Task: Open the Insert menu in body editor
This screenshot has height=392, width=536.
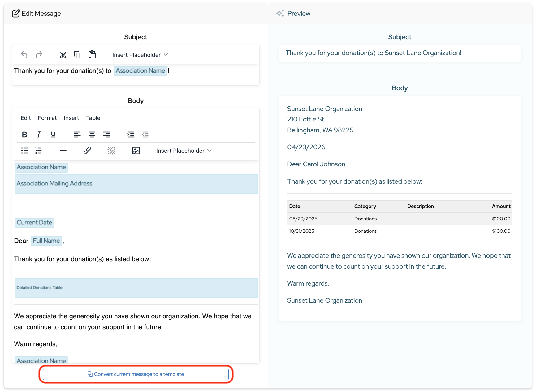Action: [71, 118]
